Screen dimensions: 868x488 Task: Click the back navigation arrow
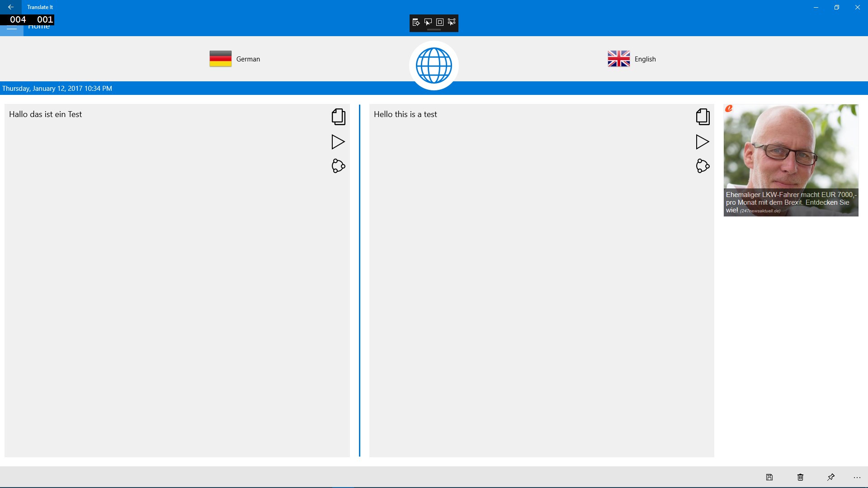tap(11, 7)
